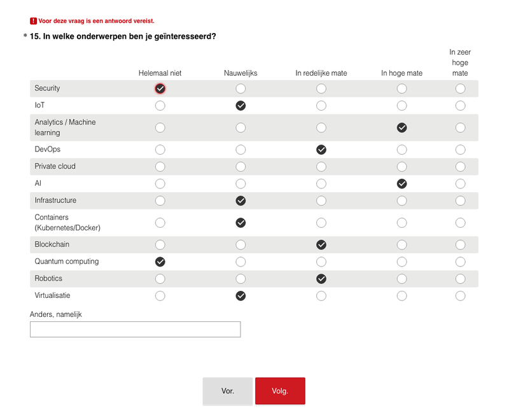Screen dimensions: 509x420
Task: Select "Nauwelijks" for Virtualisatie
Action: point(241,295)
